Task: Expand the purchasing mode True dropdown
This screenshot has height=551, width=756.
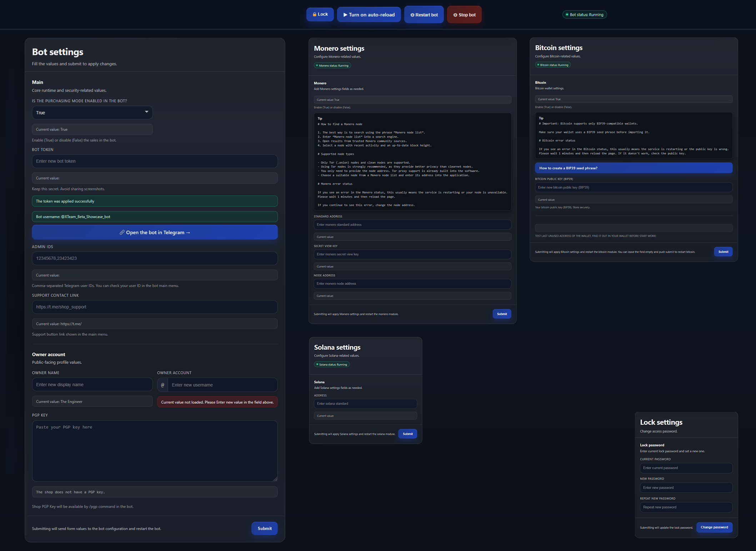Action: pos(92,112)
